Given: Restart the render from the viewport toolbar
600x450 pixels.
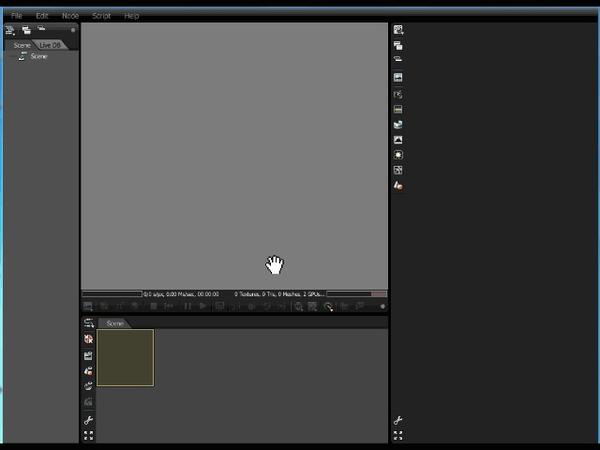Looking at the screenshot, I should click(x=169, y=307).
